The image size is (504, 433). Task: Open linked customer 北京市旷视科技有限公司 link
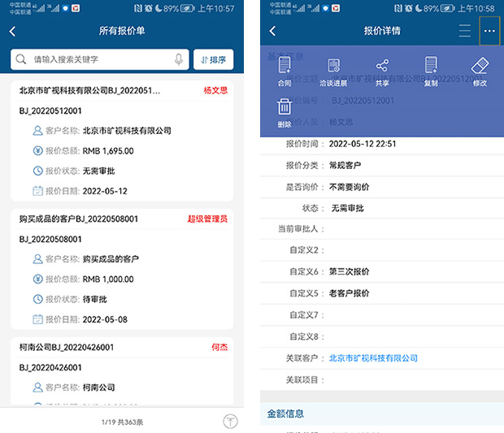[373, 358]
